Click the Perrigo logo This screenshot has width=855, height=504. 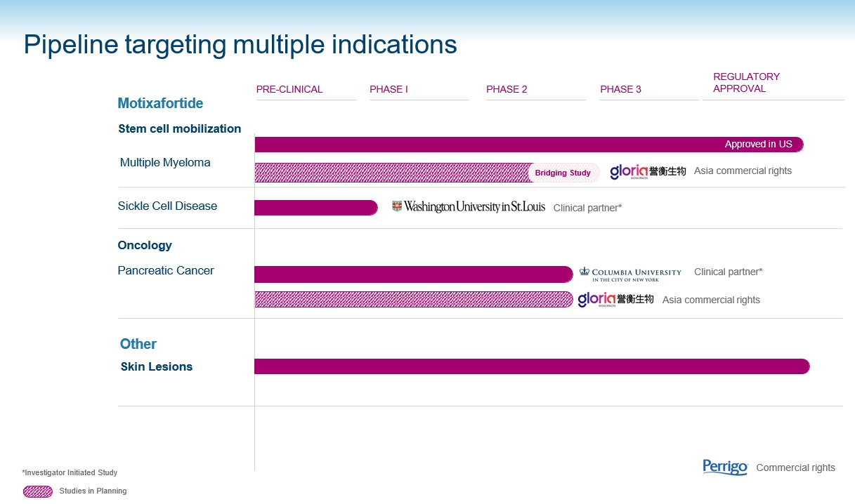point(725,467)
